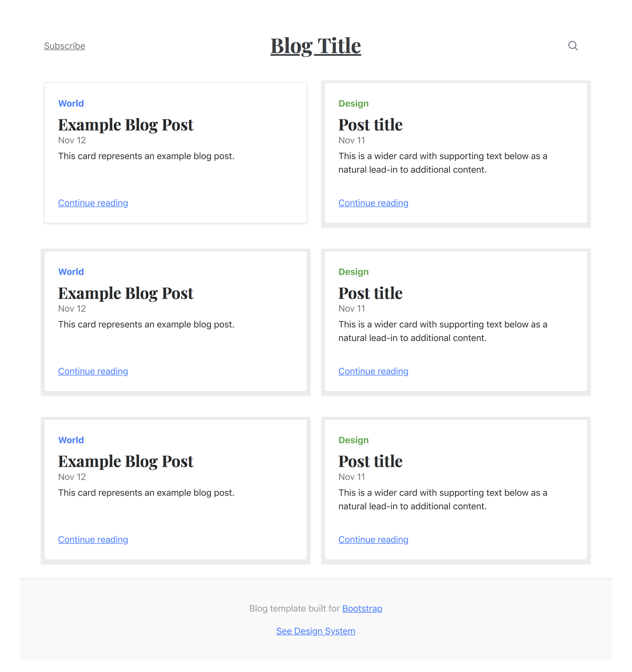
Task: Click See Design System in the footer
Action: click(x=315, y=631)
